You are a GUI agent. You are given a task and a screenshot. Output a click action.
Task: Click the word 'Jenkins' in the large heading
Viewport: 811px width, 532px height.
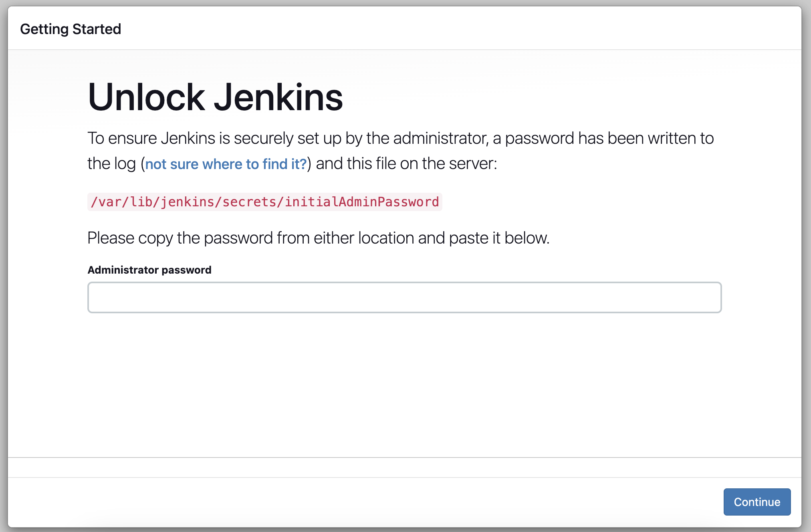point(278,97)
